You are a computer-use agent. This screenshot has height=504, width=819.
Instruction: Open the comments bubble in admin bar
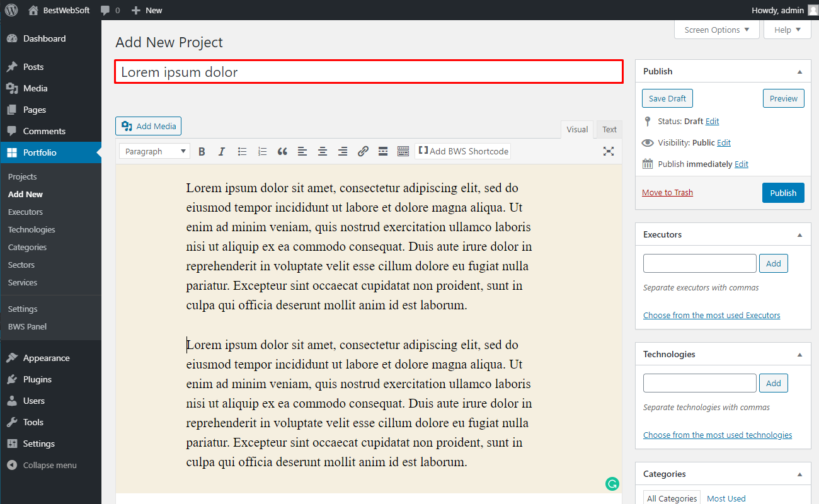tap(110, 10)
